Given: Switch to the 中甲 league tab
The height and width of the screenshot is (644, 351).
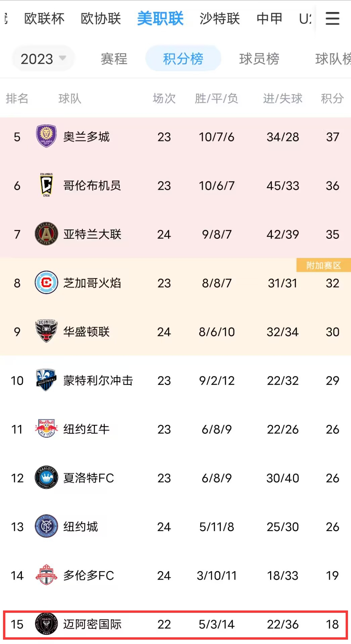Looking at the screenshot, I should 269,19.
